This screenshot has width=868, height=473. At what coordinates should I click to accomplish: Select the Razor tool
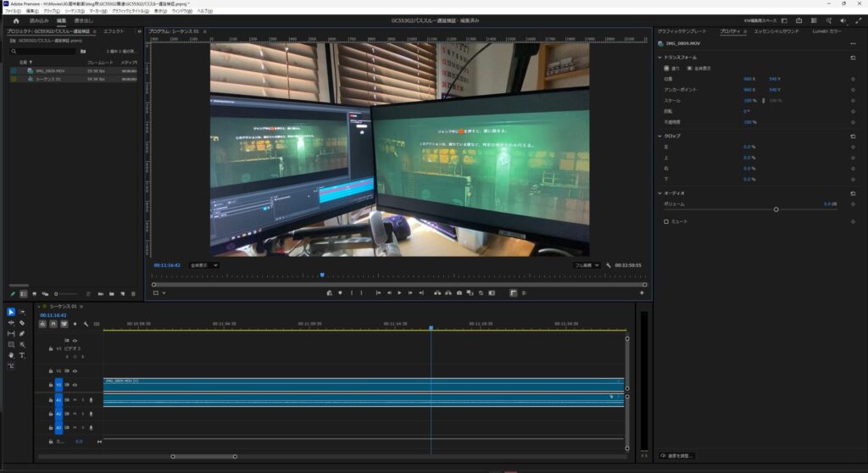[22, 323]
